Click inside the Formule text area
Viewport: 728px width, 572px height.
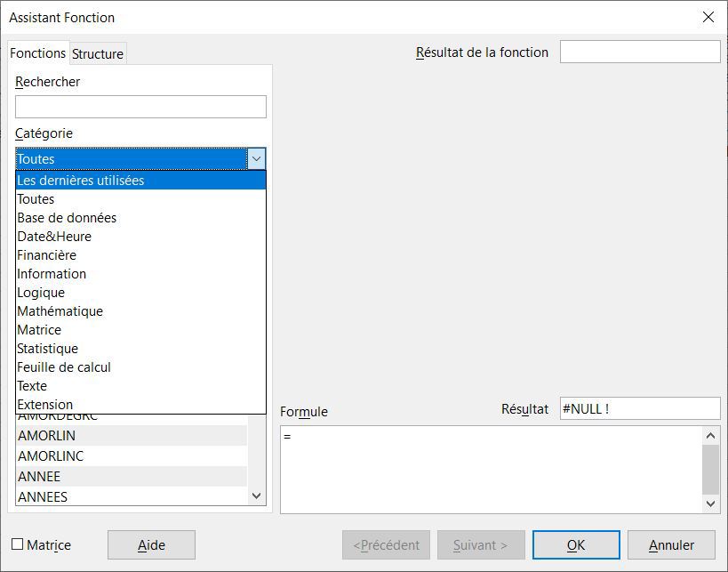[x=491, y=469]
